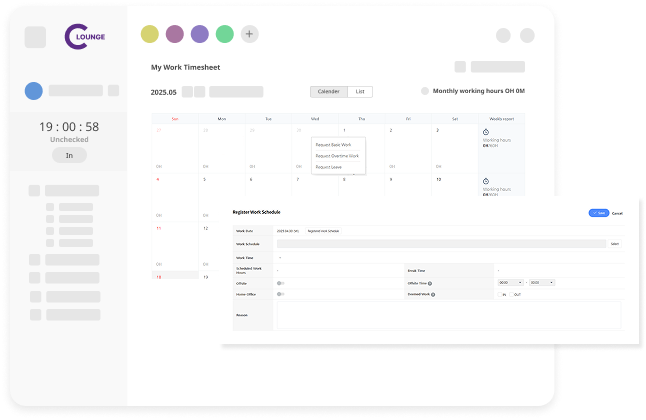
Task: Click the 2025.05 month label
Action: tap(164, 92)
